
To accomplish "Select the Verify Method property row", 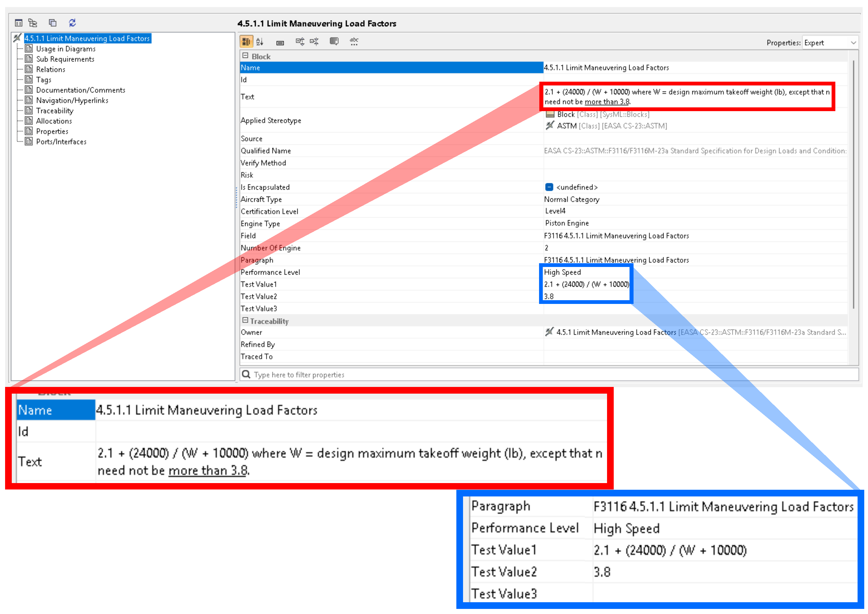I will pos(543,163).
